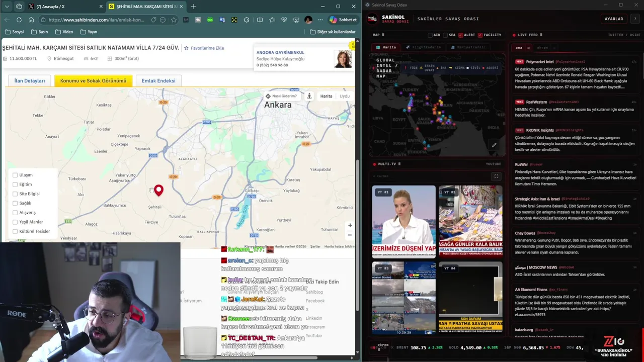Open browser settings and more menu
Viewport: 644px width, 362px height.
(x=320, y=20)
